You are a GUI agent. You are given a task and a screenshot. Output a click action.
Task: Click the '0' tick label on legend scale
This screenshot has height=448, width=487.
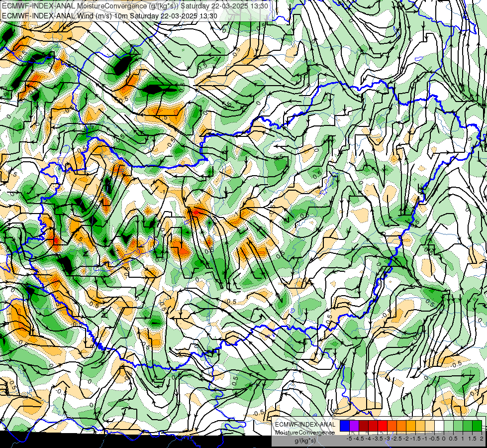pos(444,439)
